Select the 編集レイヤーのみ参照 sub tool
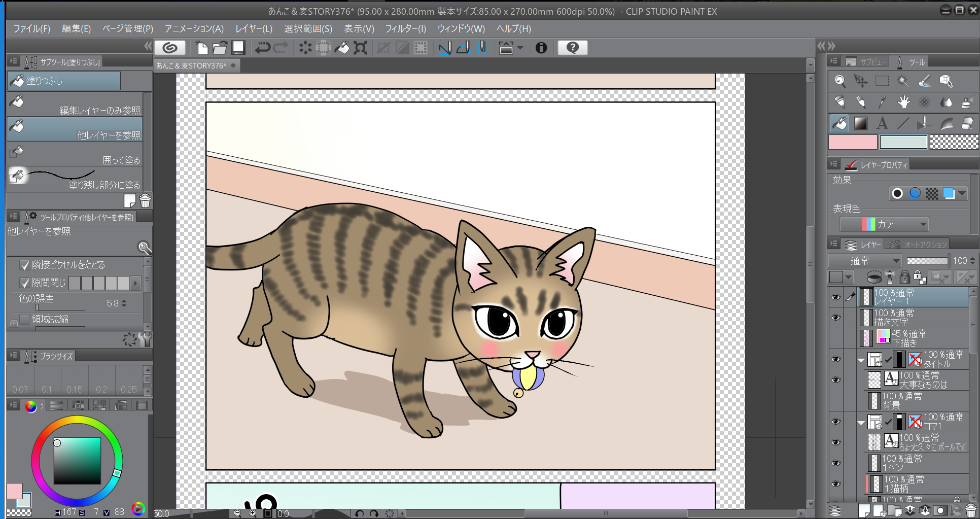 75,104
